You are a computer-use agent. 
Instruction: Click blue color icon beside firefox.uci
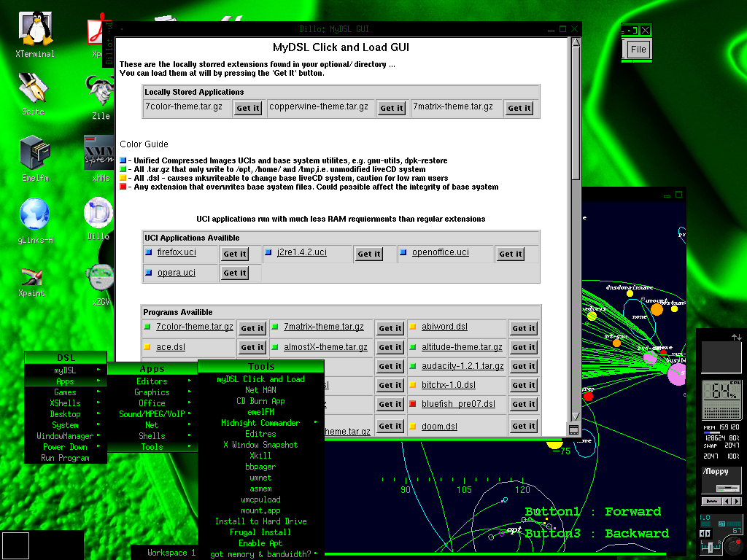[148, 252]
